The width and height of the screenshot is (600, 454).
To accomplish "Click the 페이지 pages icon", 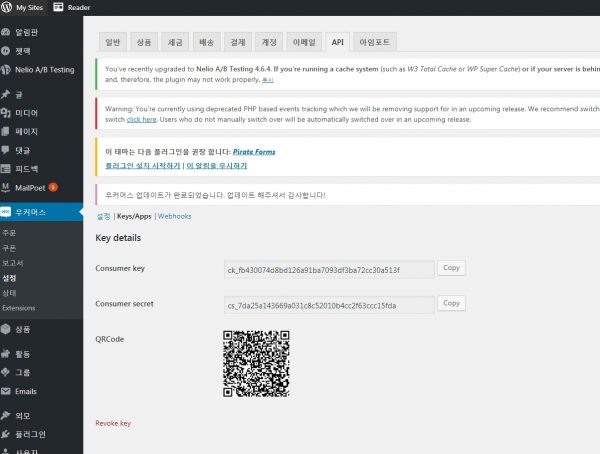I will point(5,131).
